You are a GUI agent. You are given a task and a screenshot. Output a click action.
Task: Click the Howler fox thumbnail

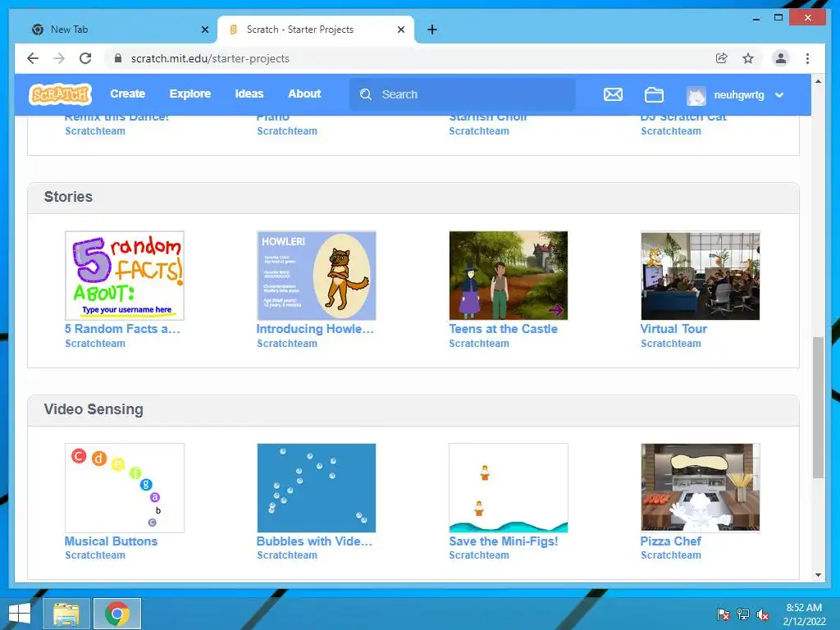point(316,276)
